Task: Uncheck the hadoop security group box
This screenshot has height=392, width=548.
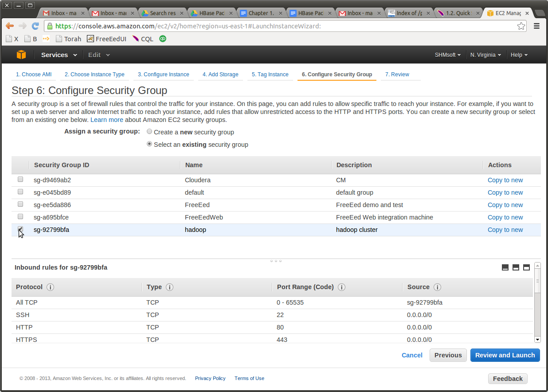Action: pyautogui.click(x=20, y=229)
